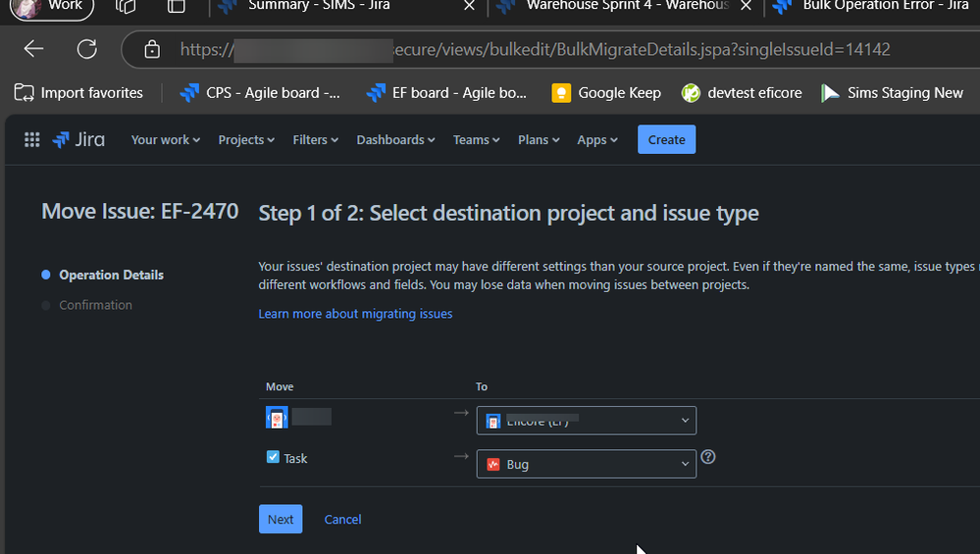980x554 pixels.
Task: Click the Move Issue: EF-2470 heading
Action: (x=140, y=211)
